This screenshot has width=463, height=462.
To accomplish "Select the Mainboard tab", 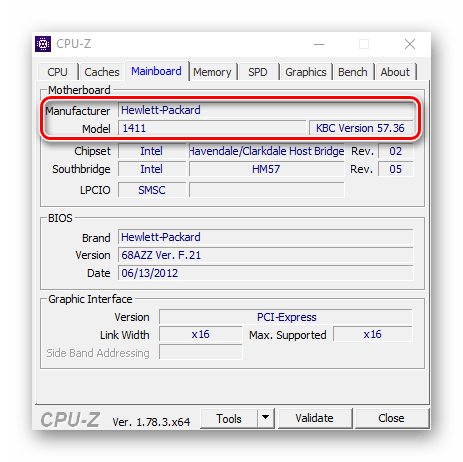I will pyautogui.click(x=156, y=71).
